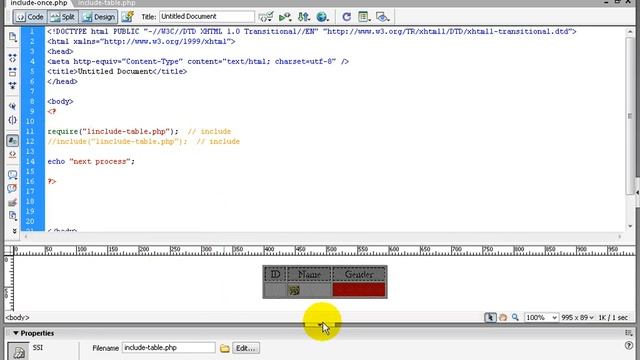640x360 pixels.
Task: Collapse right panel arrow handle
Action: click(x=637, y=192)
